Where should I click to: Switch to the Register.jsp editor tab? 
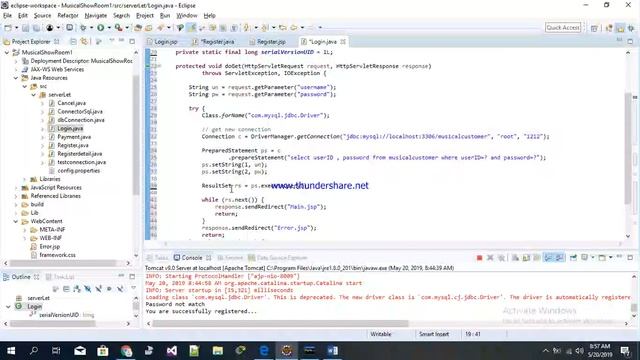(268, 42)
